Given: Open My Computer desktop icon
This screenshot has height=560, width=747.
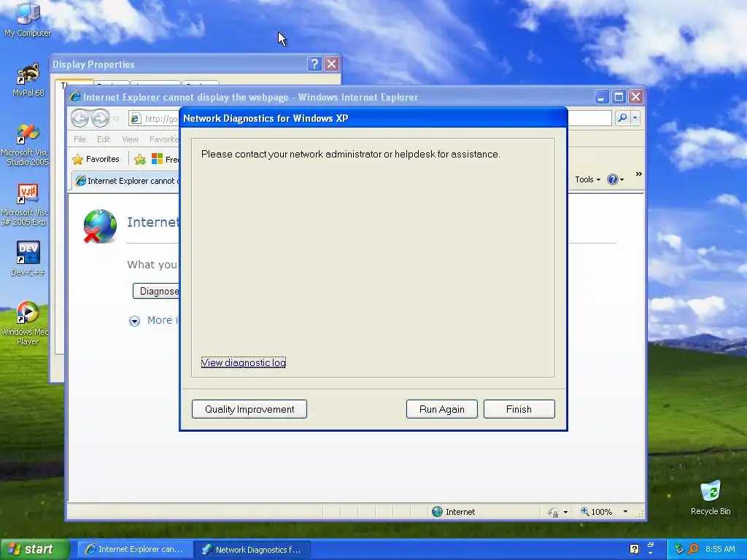Looking at the screenshot, I should click(28, 20).
